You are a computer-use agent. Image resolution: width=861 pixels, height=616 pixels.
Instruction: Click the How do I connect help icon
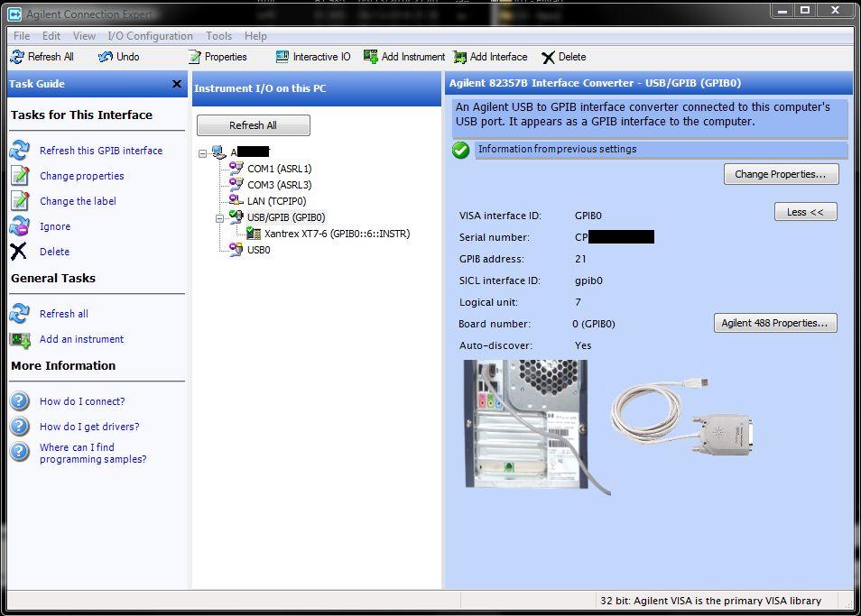(20, 401)
